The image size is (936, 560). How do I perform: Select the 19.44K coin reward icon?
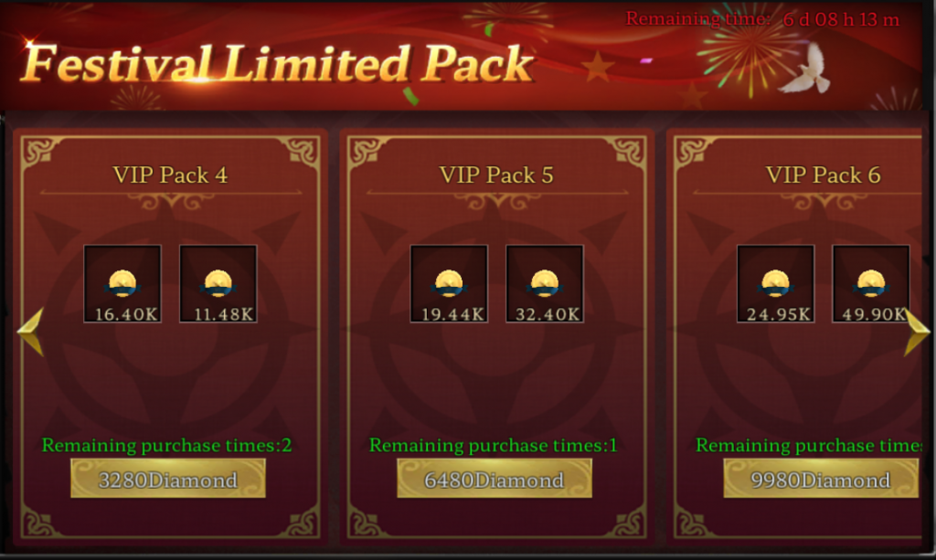(x=449, y=284)
